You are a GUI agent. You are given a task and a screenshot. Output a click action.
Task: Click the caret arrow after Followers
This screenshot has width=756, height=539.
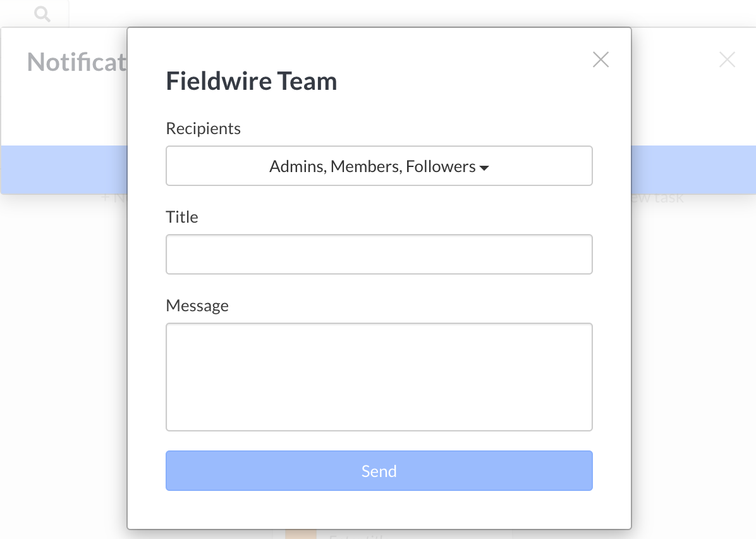point(484,168)
